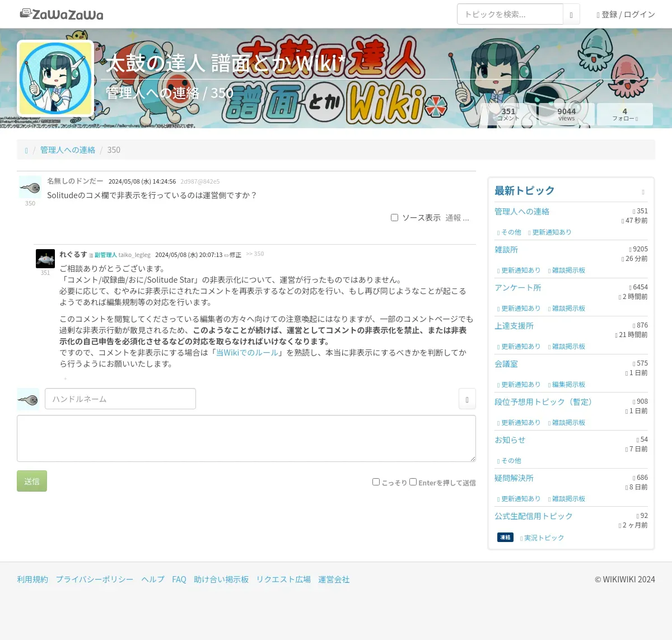Toggle ソース表示 checkbox
Viewport: 672px width, 640px height.
(x=394, y=217)
